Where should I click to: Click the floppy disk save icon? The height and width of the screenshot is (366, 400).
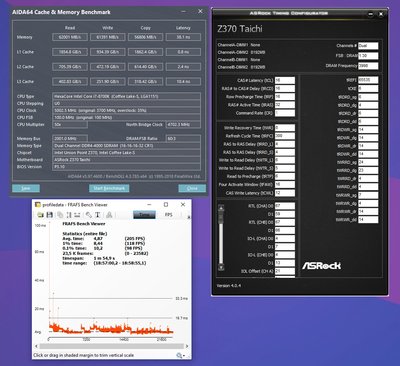(x=50, y=215)
